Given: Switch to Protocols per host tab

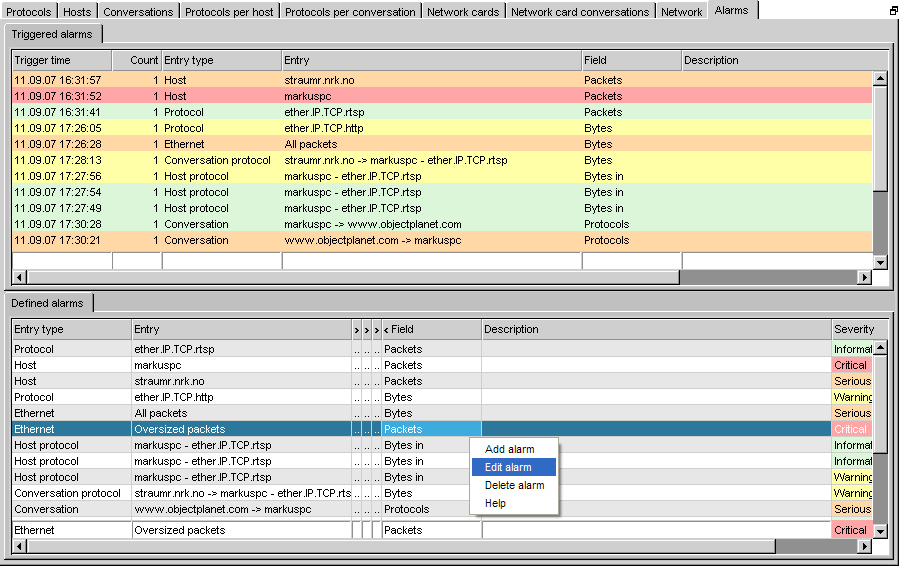Looking at the screenshot, I should (x=229, y=11).
